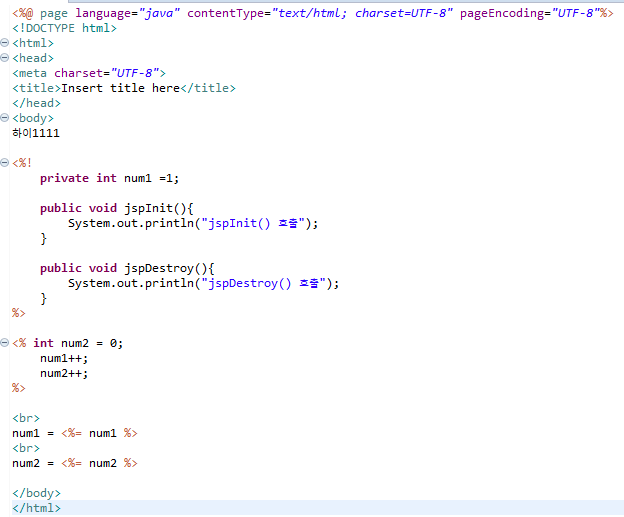Click the 'num2 = <%= num2 %>' expression line
The height and width of the screenshot is (517, 624).
[x=75, y=463]
